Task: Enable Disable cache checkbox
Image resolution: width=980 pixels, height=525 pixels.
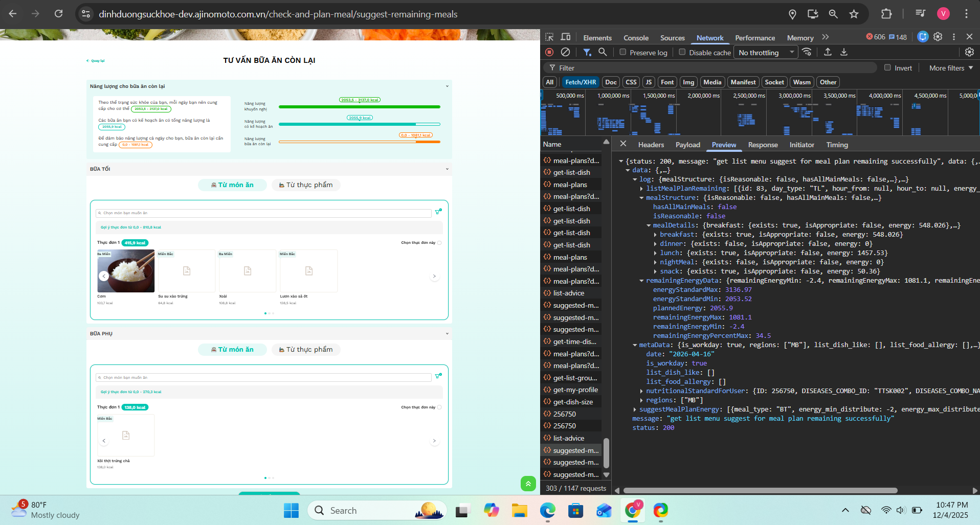Action: point(682,52)
